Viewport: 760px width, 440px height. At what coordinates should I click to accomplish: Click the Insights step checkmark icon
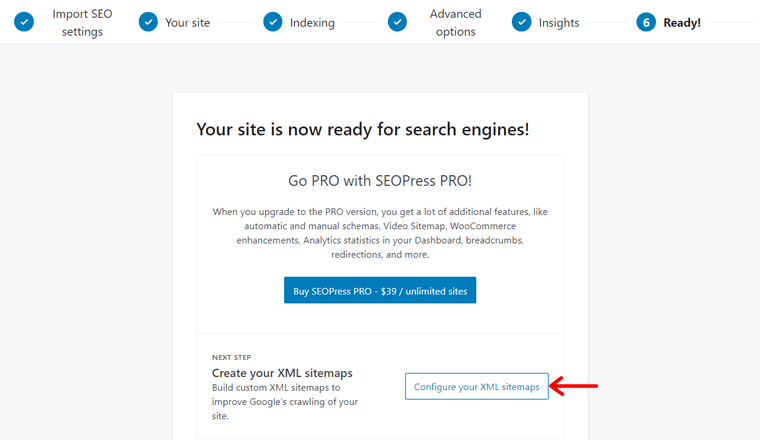coord(522,22)
